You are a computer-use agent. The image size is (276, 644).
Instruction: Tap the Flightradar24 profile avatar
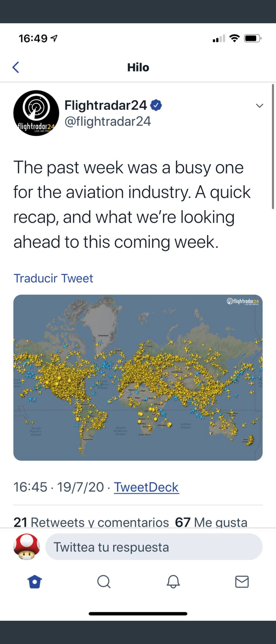[x=36, y=113]
